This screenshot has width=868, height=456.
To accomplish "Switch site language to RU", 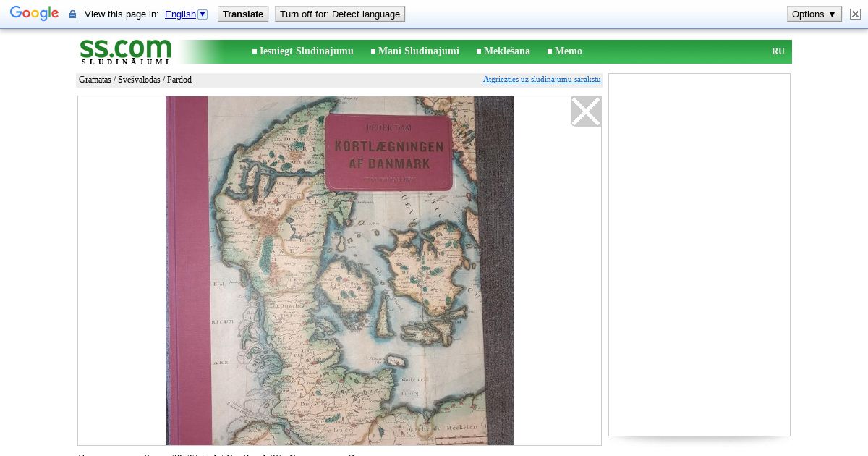I will click(778, 51).
